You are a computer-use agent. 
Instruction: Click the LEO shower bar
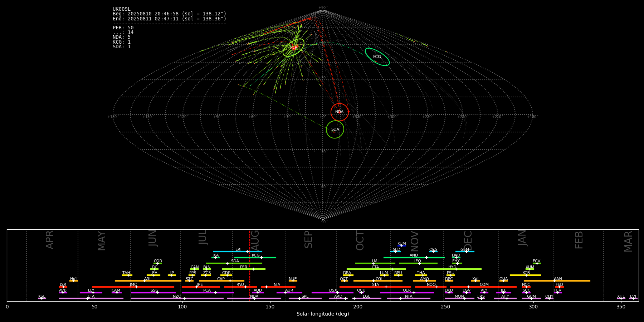click(418, 263)
